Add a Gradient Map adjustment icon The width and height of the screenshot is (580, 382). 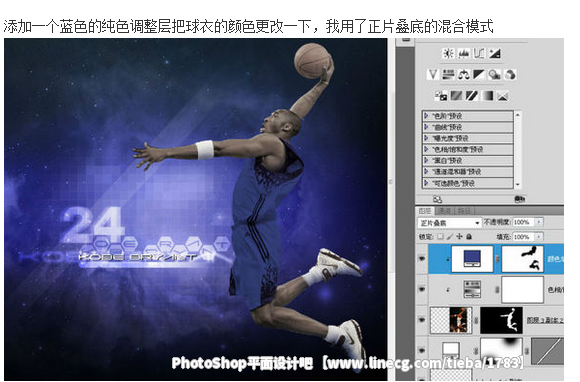487,96
